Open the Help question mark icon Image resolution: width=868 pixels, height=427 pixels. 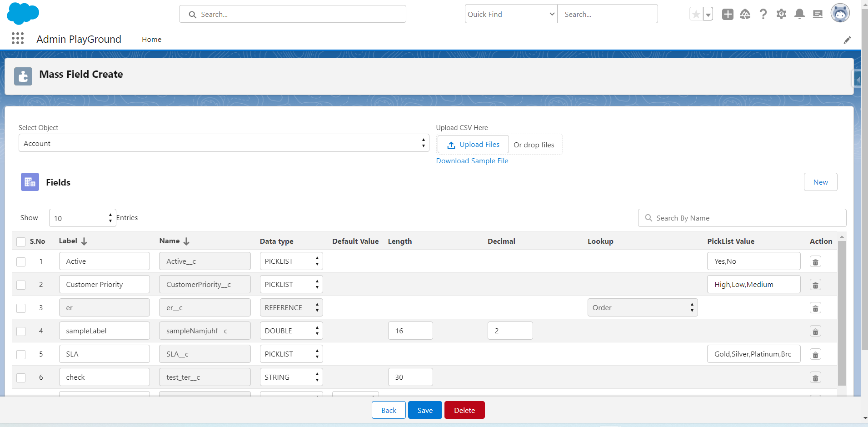pyautogui.click(x=763, y=15)
